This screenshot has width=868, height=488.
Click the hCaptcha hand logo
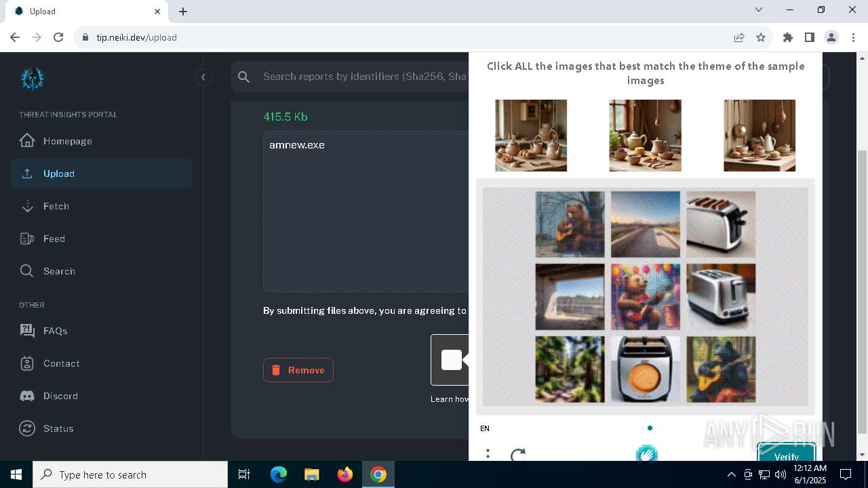click(x=646, y=453)
